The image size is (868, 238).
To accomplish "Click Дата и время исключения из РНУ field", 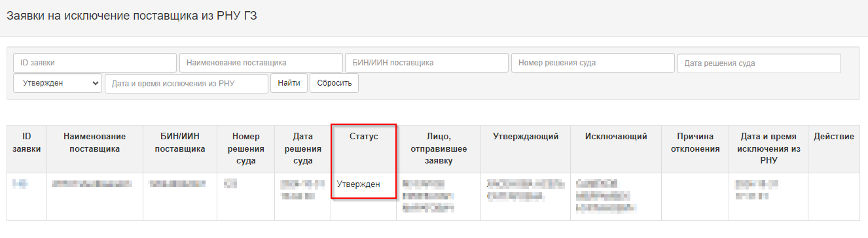I will (x=187, y=83).
